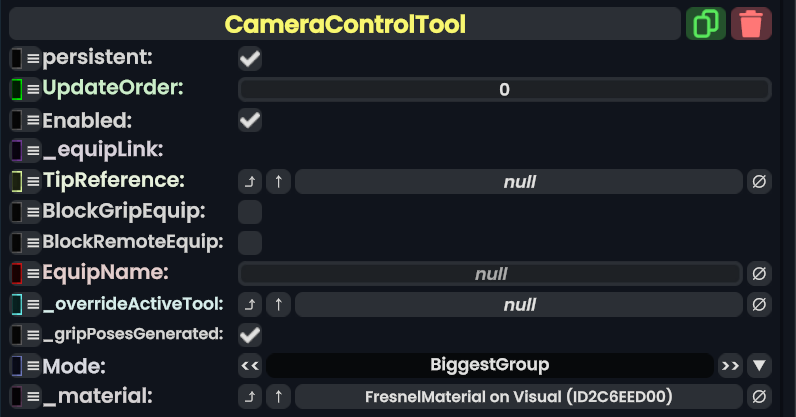Click the hierarchy-jump arrow for _material
This screenshot has width=796, height=417.
pos(250,396)
